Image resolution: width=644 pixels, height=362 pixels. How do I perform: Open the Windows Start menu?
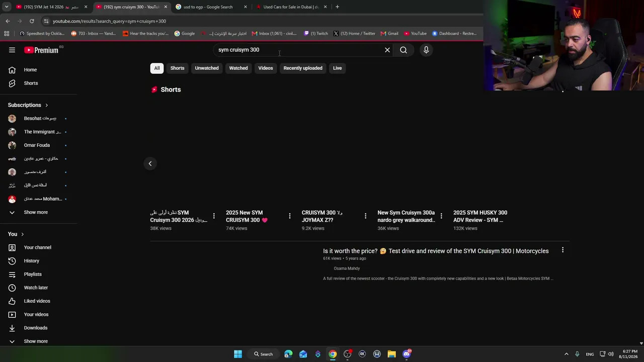[238, 354]
